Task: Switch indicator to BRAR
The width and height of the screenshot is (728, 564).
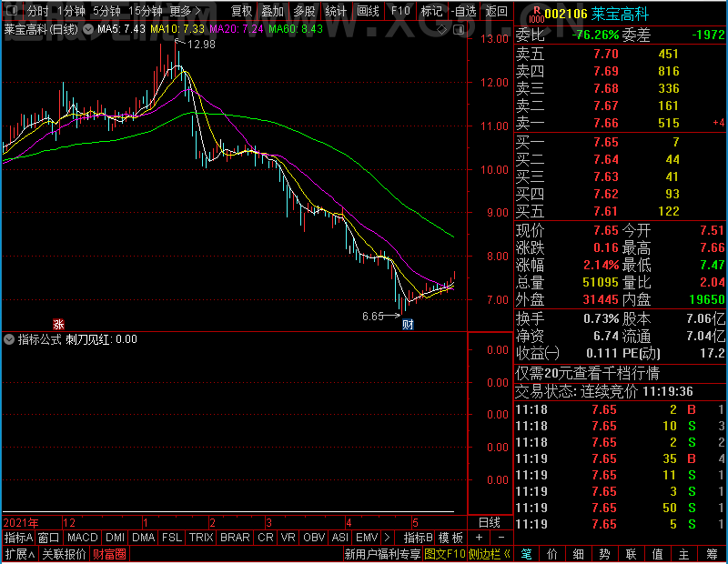Action: click(x=235, y=538)
